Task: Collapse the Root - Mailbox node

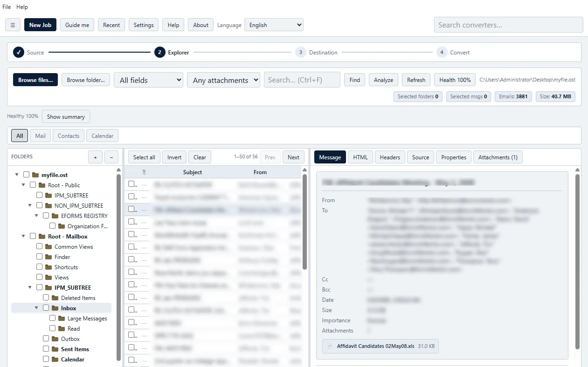Action: pos(24,237)
